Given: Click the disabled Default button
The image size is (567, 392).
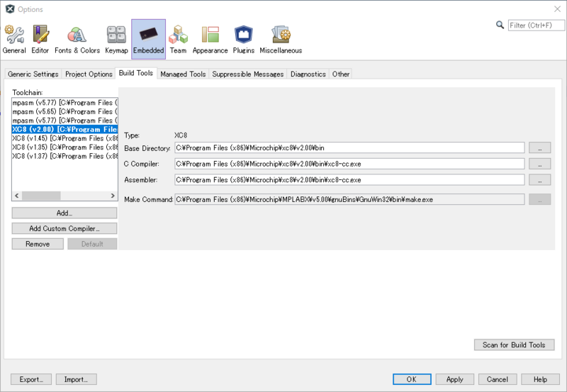Looking at the screenshot, I should point(92,244).
